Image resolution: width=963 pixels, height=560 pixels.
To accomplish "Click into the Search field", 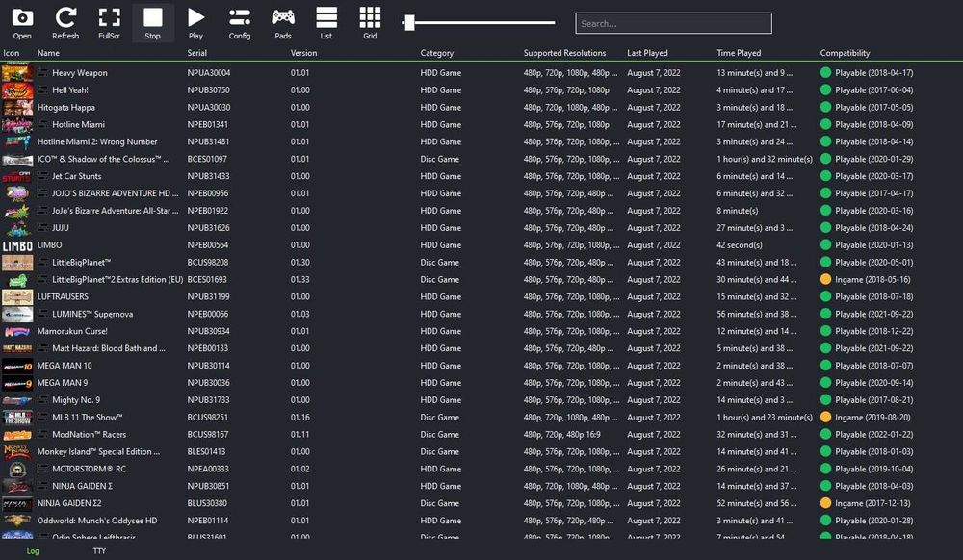I will tap(674, 23).
